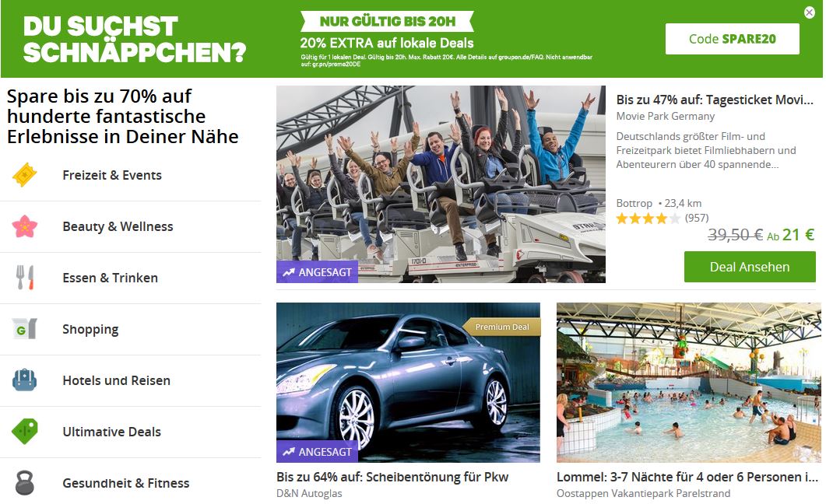
Task: Open the car Scheibentönung deal image
Action: (x=408, y=383)
